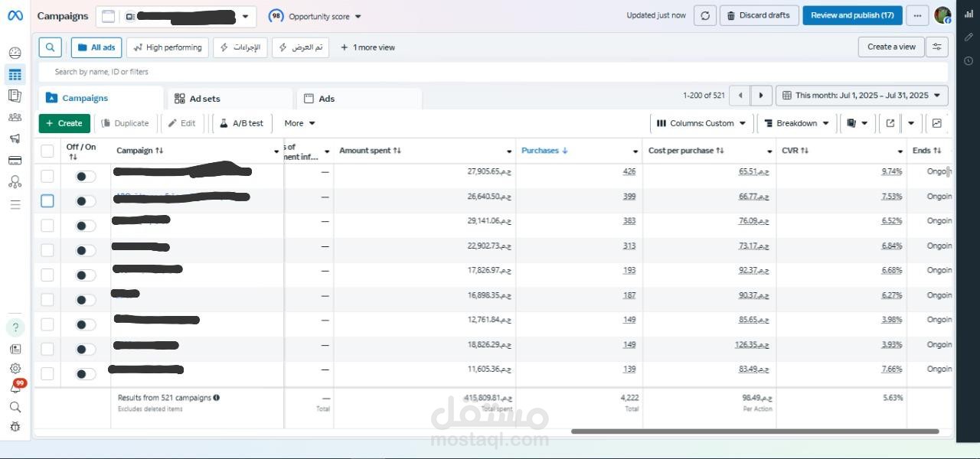Toggle campaign switch for row with 22,902.73 spent
980x459 pixels.
click(86, 250)
